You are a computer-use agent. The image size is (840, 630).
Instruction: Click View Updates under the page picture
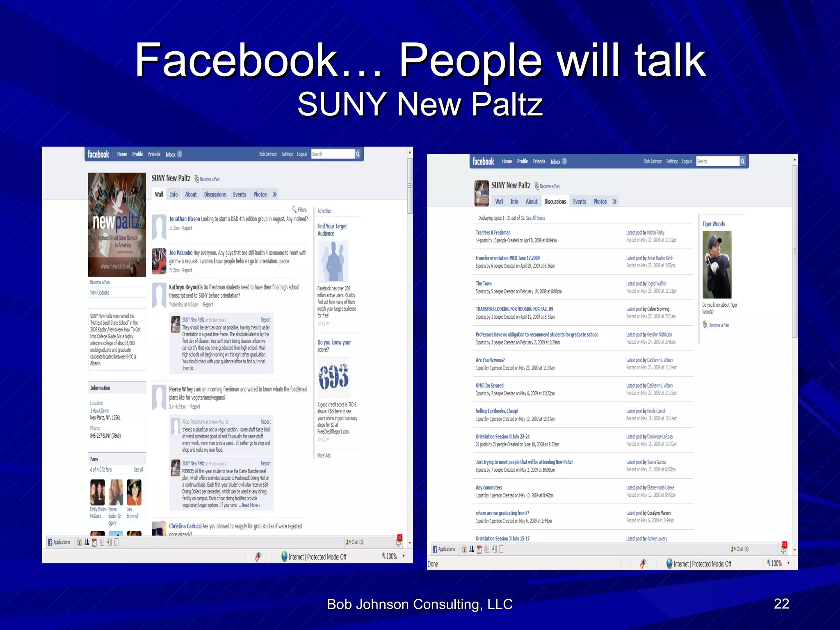pyautogui.click(x=100, y=293)
